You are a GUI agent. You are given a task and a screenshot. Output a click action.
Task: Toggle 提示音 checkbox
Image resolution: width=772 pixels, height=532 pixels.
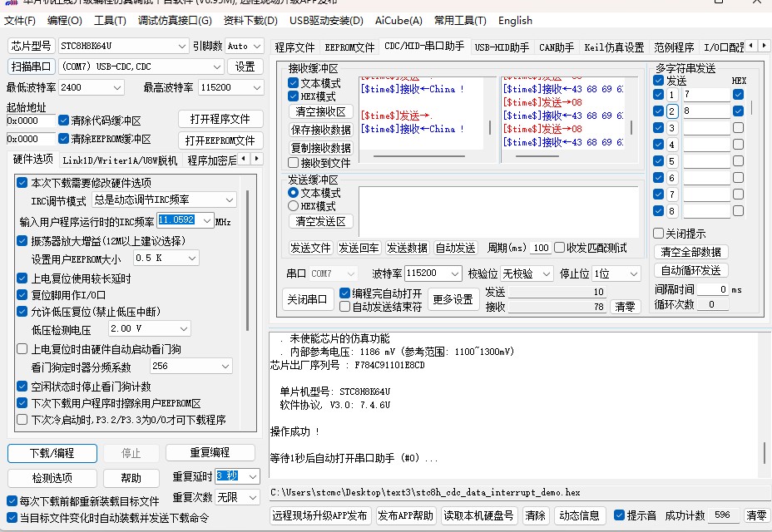pyautogui.click(x=620, y=515)
